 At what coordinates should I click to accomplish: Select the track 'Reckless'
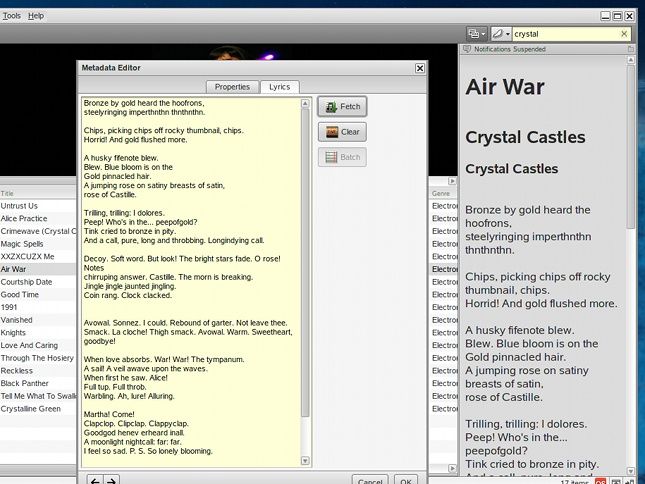[38, 371]
